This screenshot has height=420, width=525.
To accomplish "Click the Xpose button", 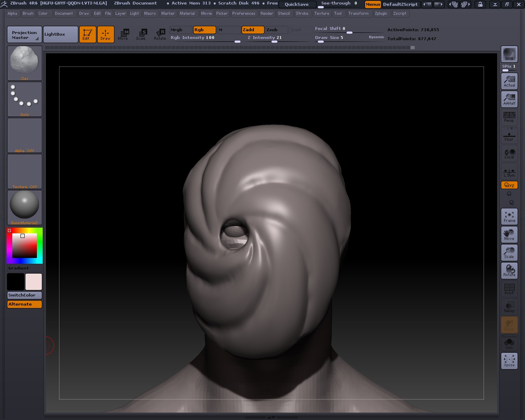I will (509, 361).
